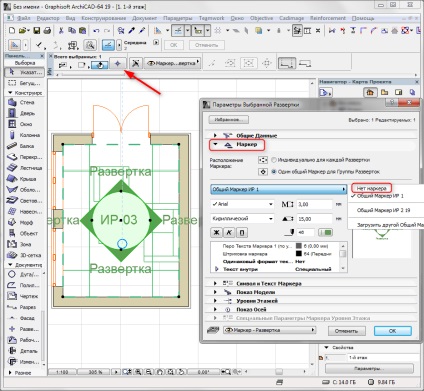Click the Print icon in toolbar
The width and height of the screenshot is (424, 391).
click(47, 31)
